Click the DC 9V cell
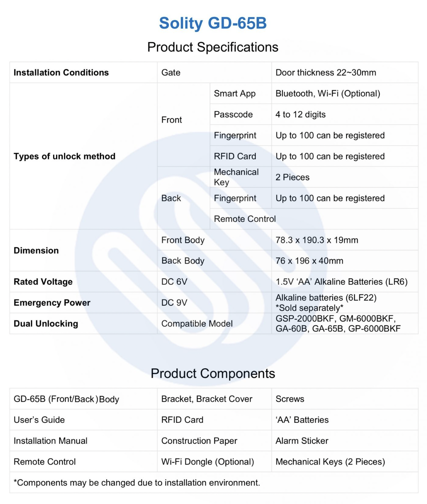The width and height of the screenshot is (427, 504). [174, 303]
